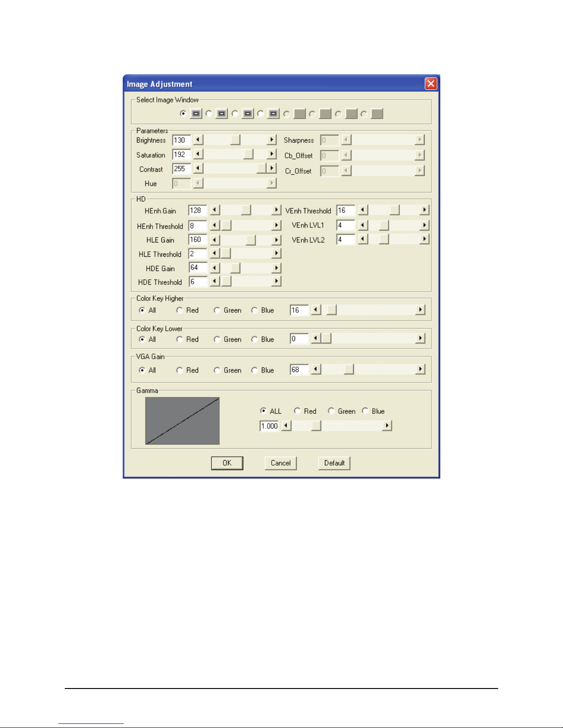Click the HDE Gain value field
This screenshot has width=563, height=728.
click(198, 268)
